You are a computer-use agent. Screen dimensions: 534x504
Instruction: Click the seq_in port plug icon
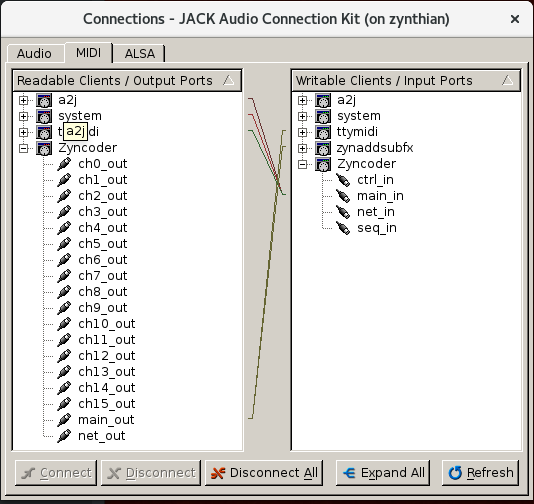click(x=343, y=228)
